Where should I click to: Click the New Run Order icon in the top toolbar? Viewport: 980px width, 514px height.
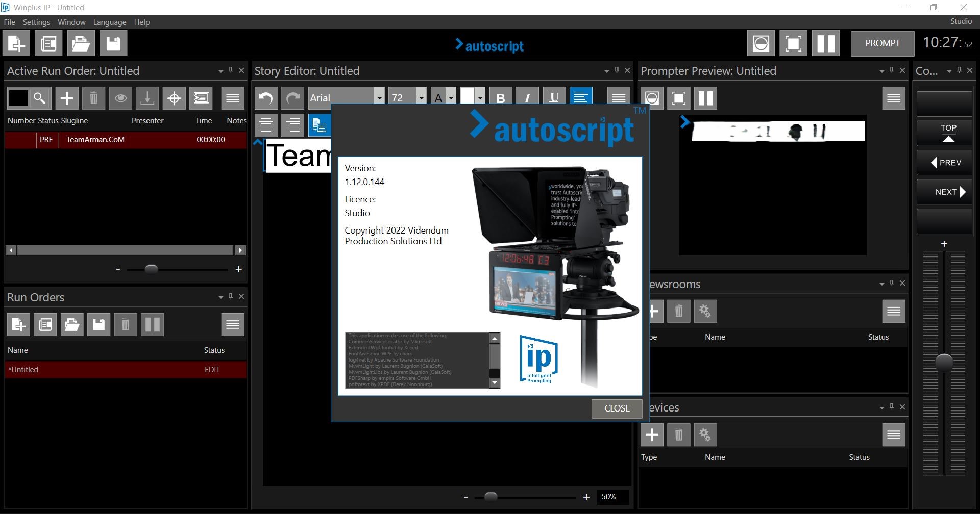click(16, 43)
